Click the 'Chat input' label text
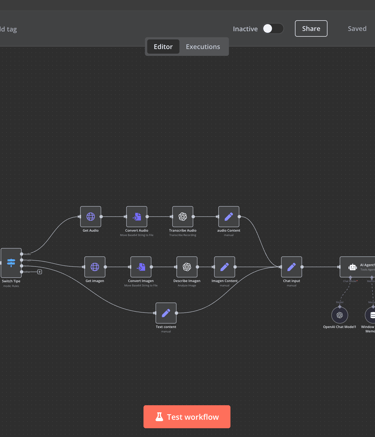375x437 pixels. pyautogui.click(x=291, y=281)
